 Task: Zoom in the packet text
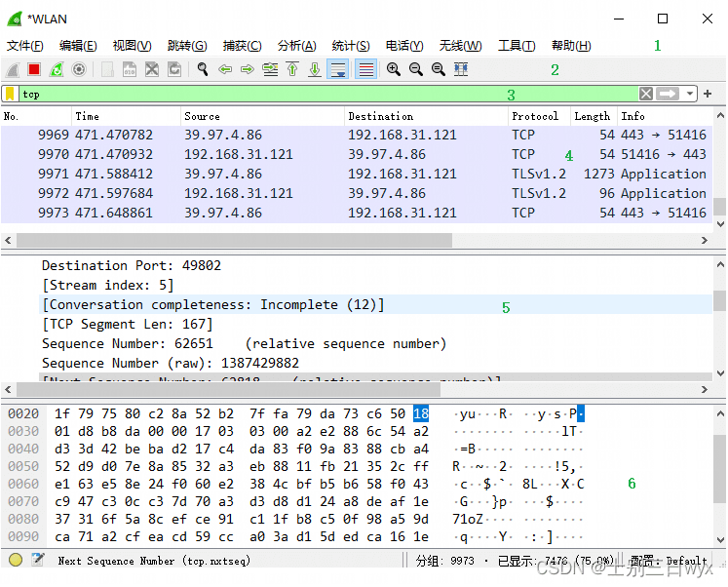(x=394, y=69)
